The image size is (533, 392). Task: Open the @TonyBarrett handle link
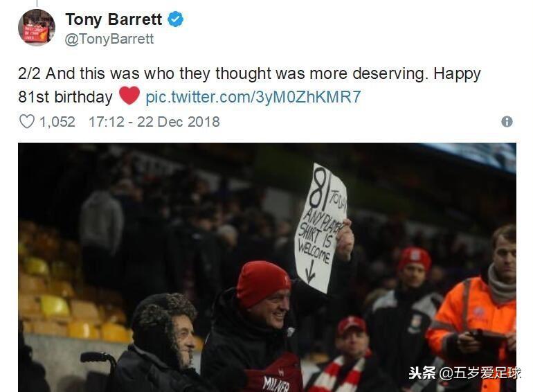tap(109, 39)
